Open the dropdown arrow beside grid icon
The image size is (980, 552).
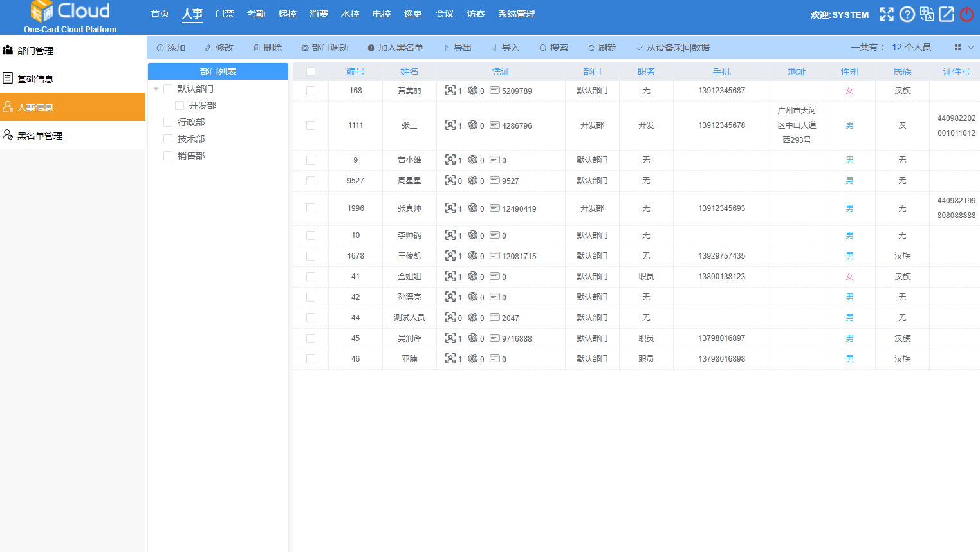[x=971, y=48]
